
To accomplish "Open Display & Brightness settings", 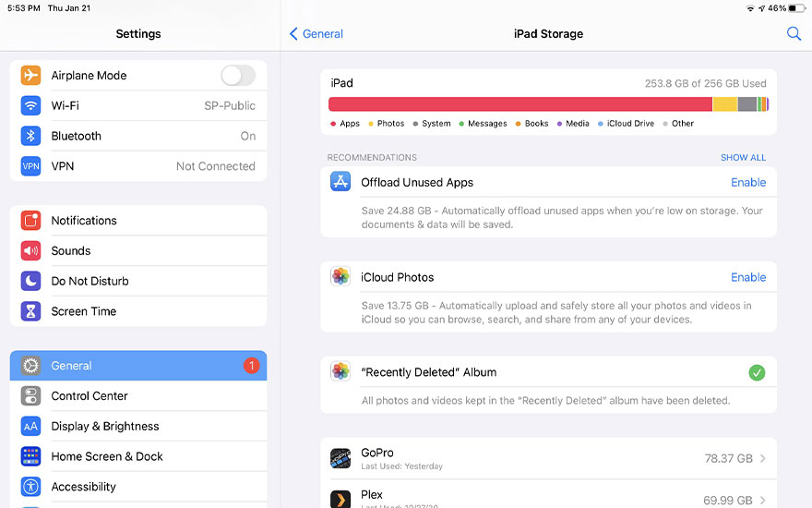I will [x=138, y=426].
